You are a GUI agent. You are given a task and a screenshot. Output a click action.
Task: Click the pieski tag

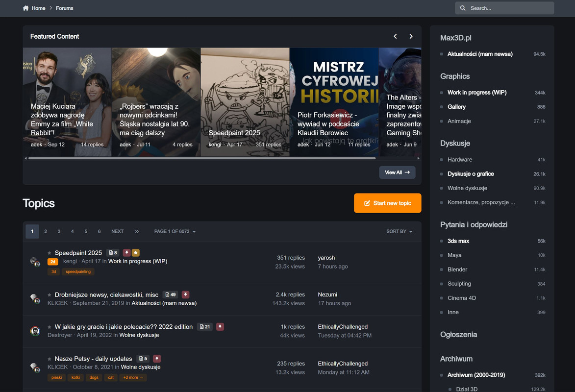[x=56, y=377]
